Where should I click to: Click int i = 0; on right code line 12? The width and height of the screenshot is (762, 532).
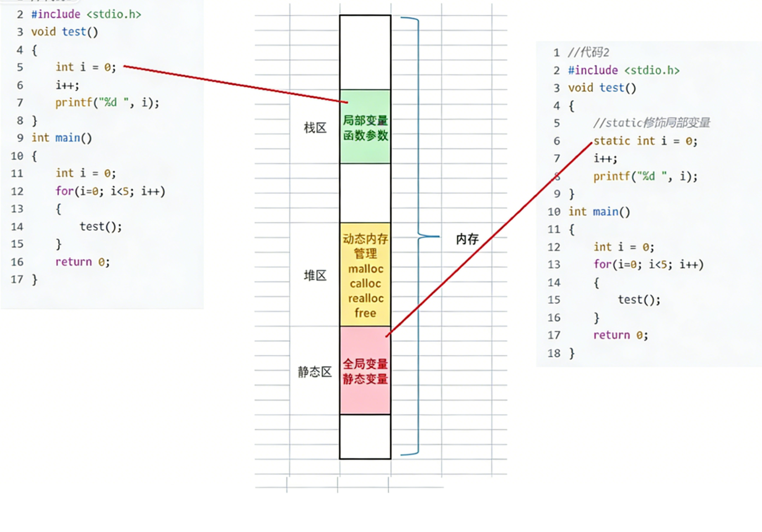pos(624,247)
